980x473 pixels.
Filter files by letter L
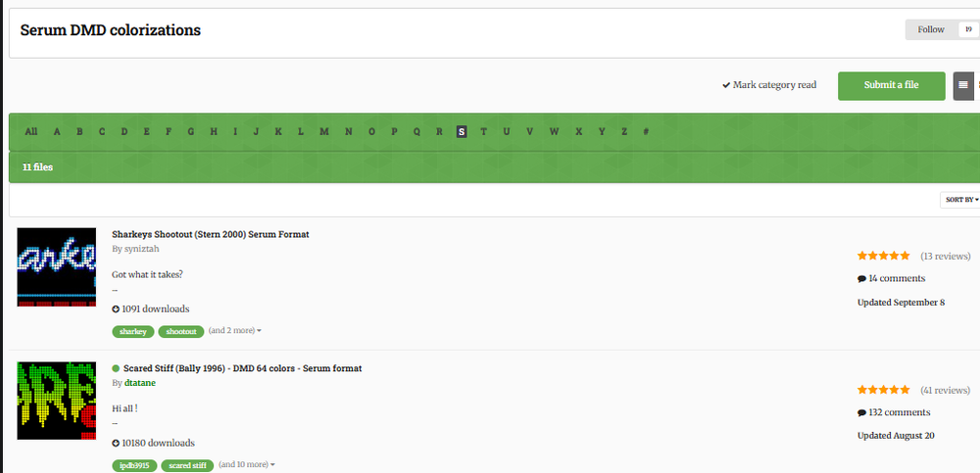(x=301, y=132)
